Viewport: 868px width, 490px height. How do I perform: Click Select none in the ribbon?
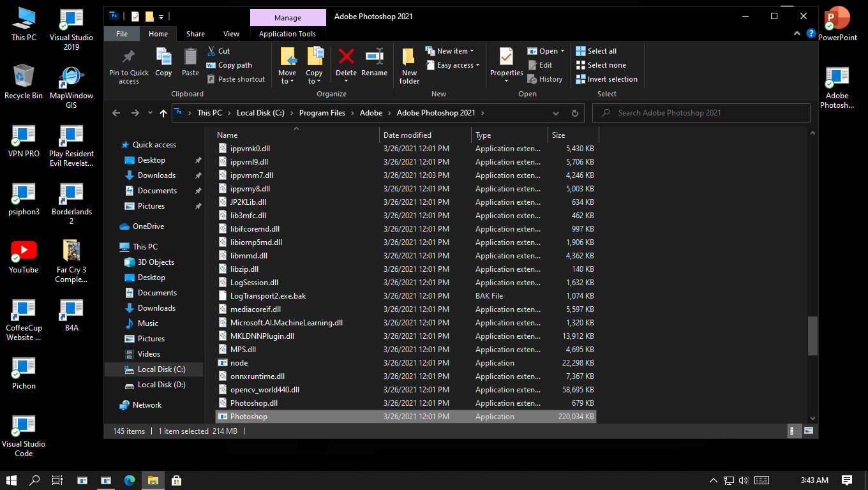pos(601,65)
